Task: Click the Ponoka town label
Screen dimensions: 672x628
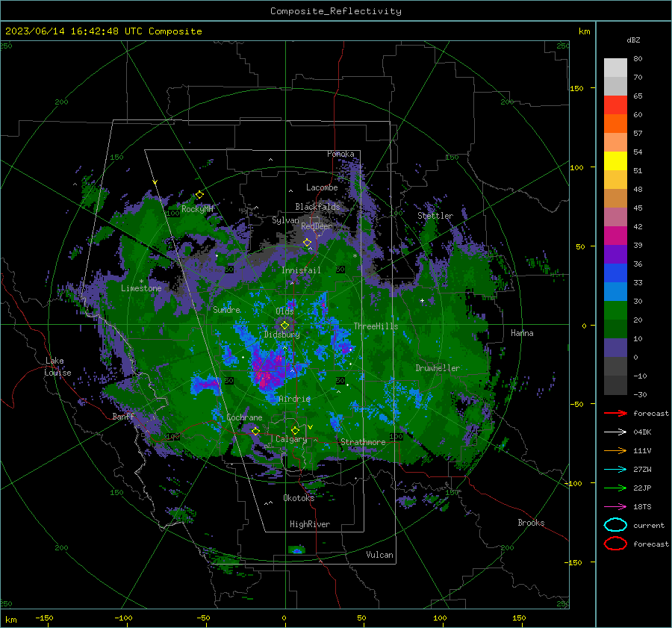Action: point(340,154)
